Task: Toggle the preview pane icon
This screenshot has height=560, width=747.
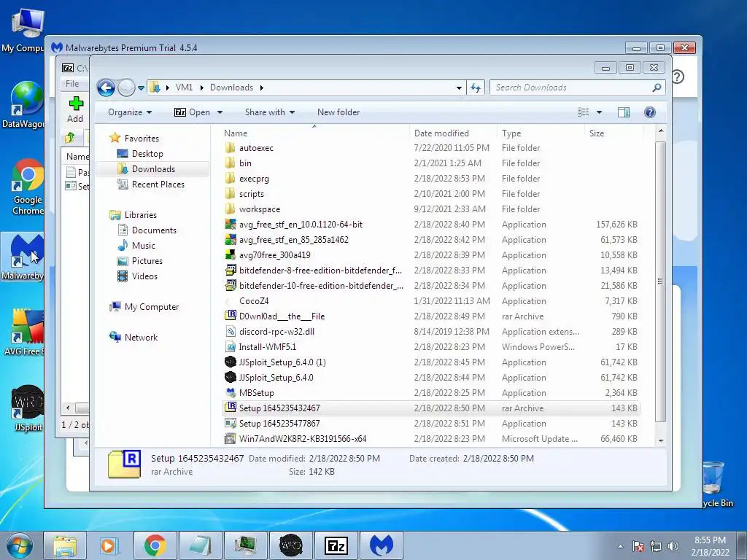Action: [624, 112]
